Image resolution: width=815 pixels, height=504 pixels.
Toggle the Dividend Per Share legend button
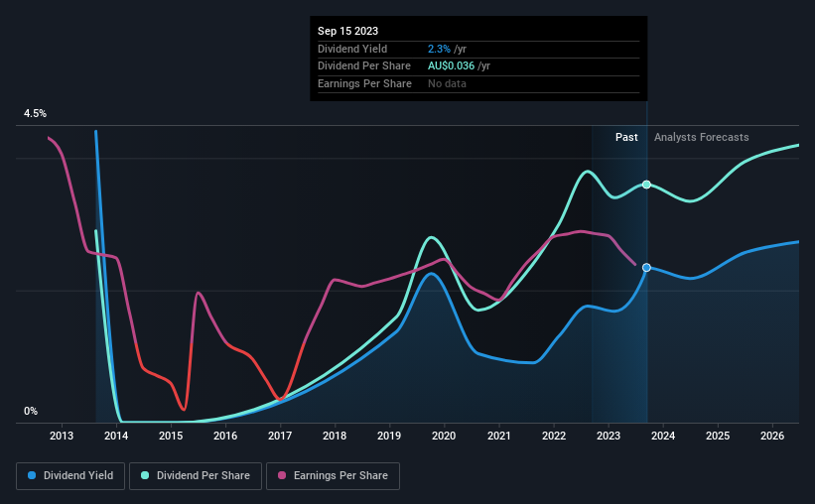pyautogui.click(x=196, y=476)
